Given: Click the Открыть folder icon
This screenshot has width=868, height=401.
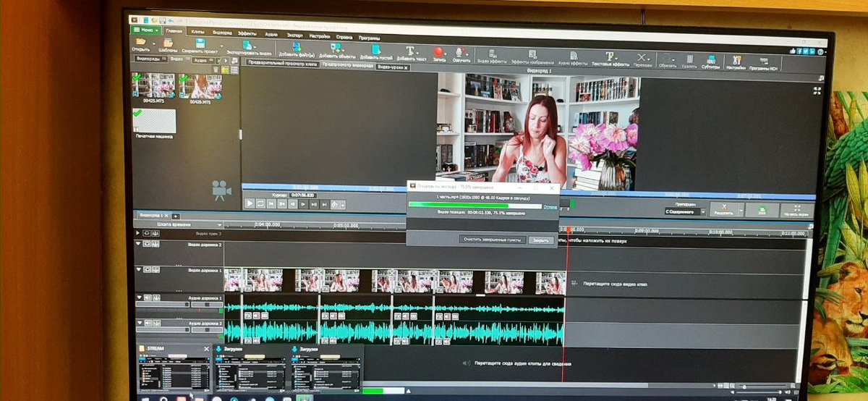Looking at the screenshot, I should pyautogui.click(x=140, y=43).
